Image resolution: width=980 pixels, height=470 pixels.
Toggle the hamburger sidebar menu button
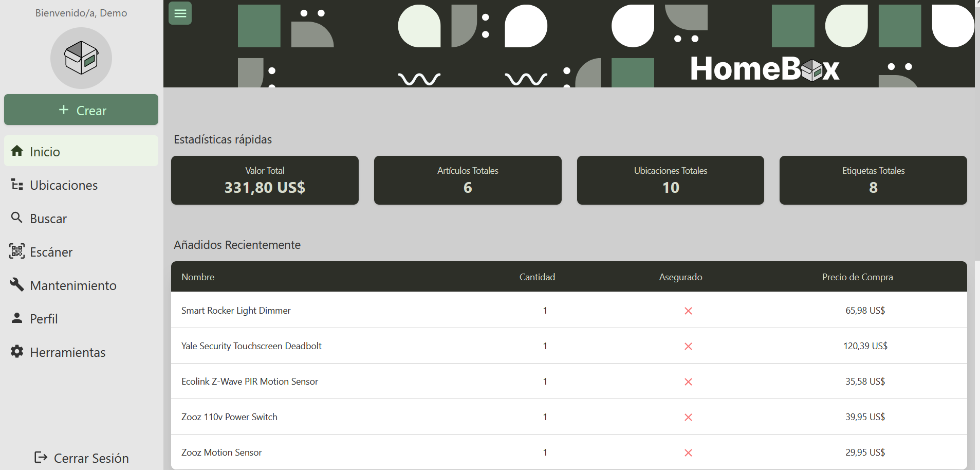click(x=180, y=13)
